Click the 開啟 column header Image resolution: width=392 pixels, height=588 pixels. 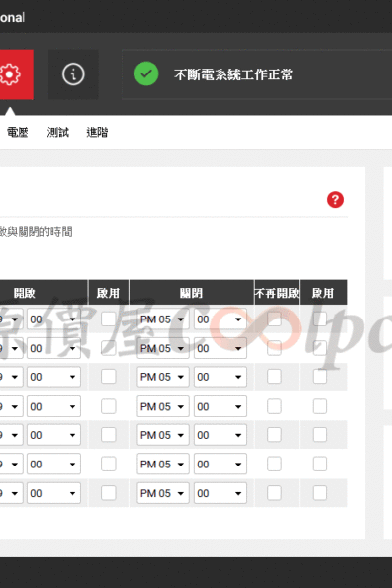pos(24,292)
